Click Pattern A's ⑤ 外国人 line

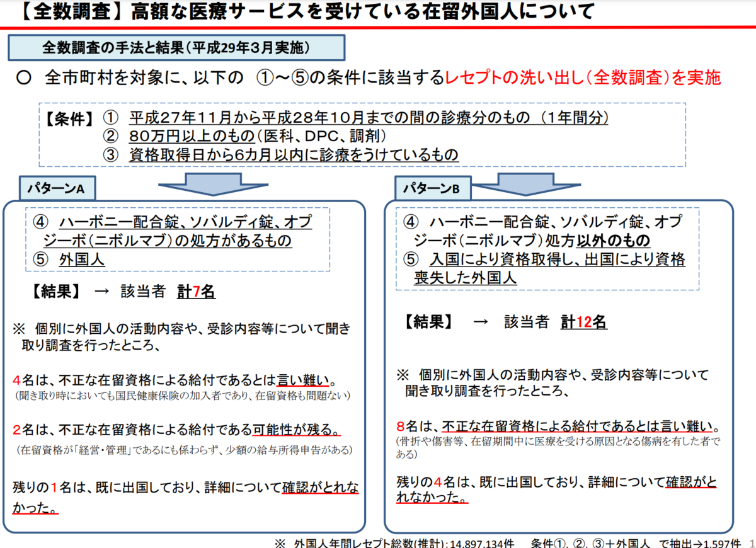[x=69, y=260]
